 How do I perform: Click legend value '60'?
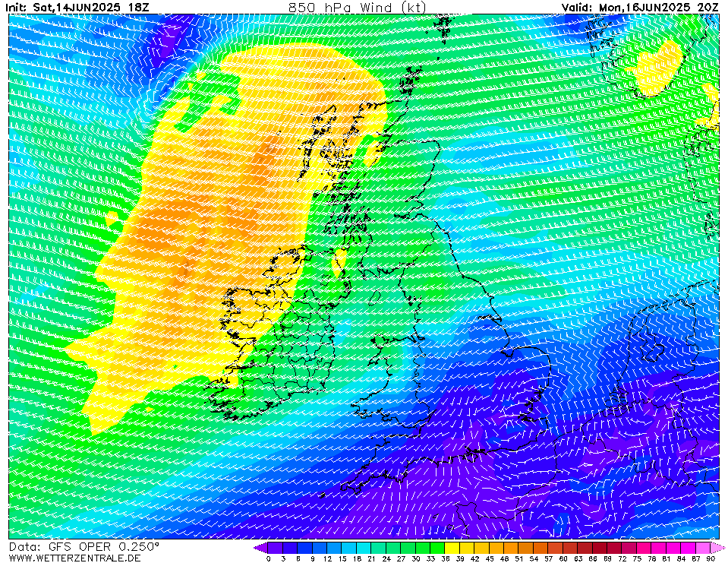pyautogui.click(x=563, y=558)
